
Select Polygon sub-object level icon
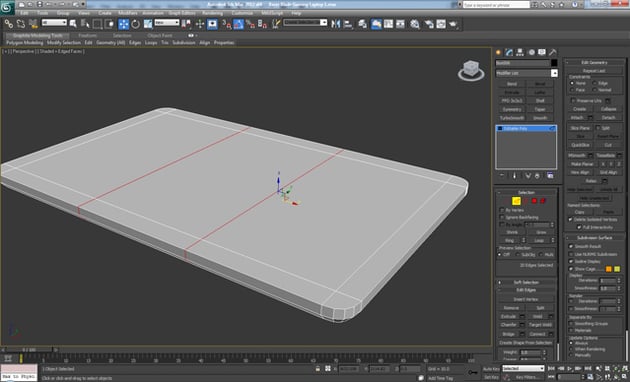pyautogui.click(x=534, y=201)
